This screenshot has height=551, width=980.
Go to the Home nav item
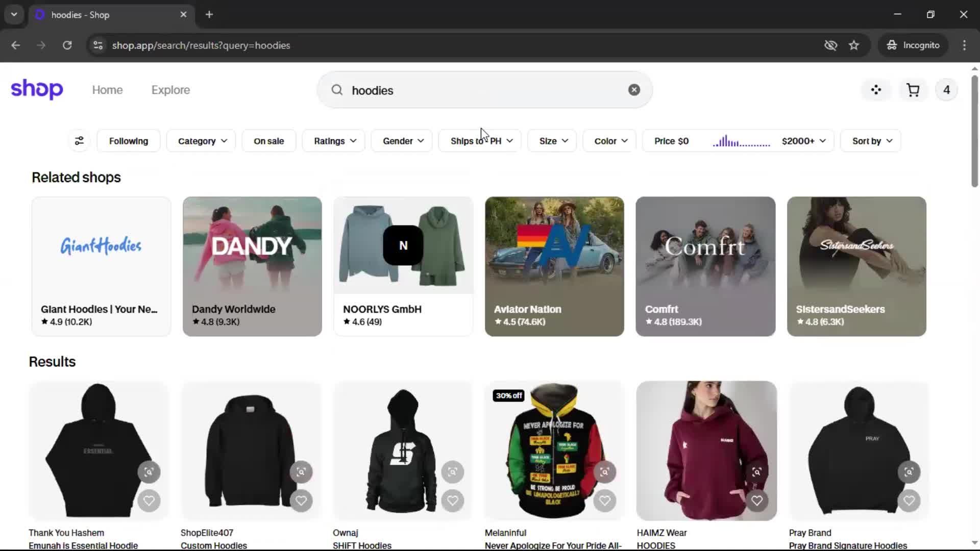pyautogui.click(x=107, y=90)
